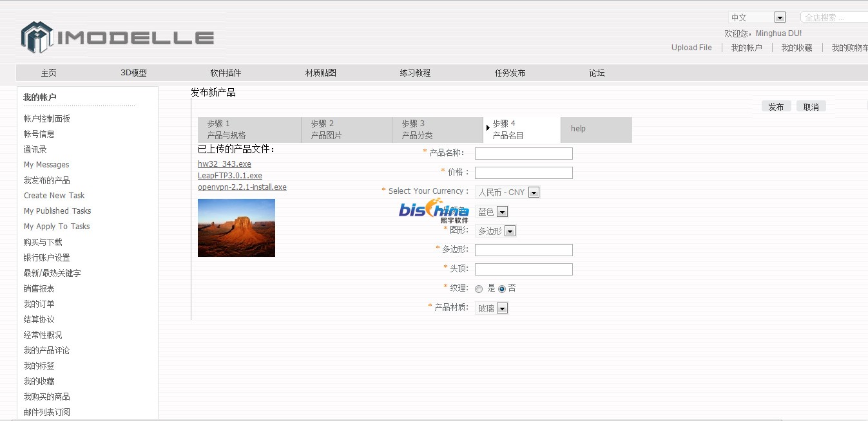Open the help tab
868x421 pixels.
click(597, 129)
